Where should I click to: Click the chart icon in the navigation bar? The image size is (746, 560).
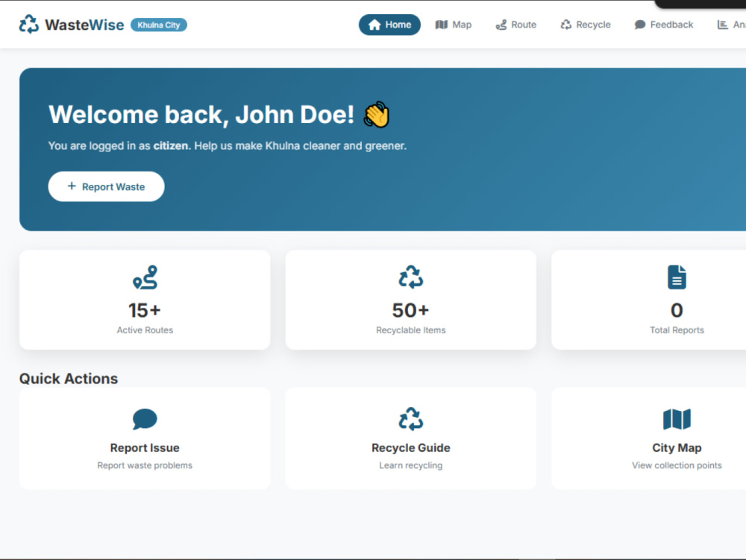point(722,25)
